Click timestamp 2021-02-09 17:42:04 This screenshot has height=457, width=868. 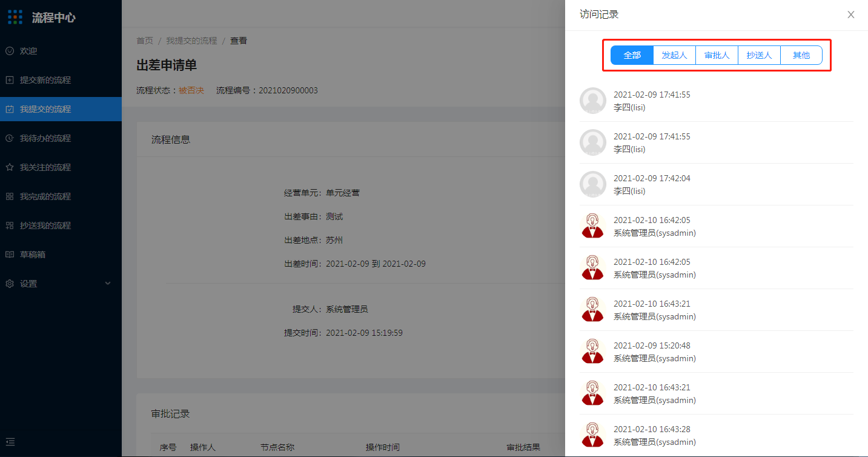pyautogui.click(x=652, y=178)
